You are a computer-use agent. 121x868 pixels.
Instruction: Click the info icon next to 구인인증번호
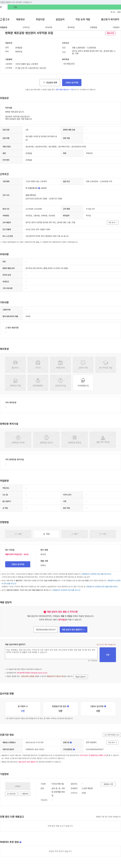coord(74,749)
